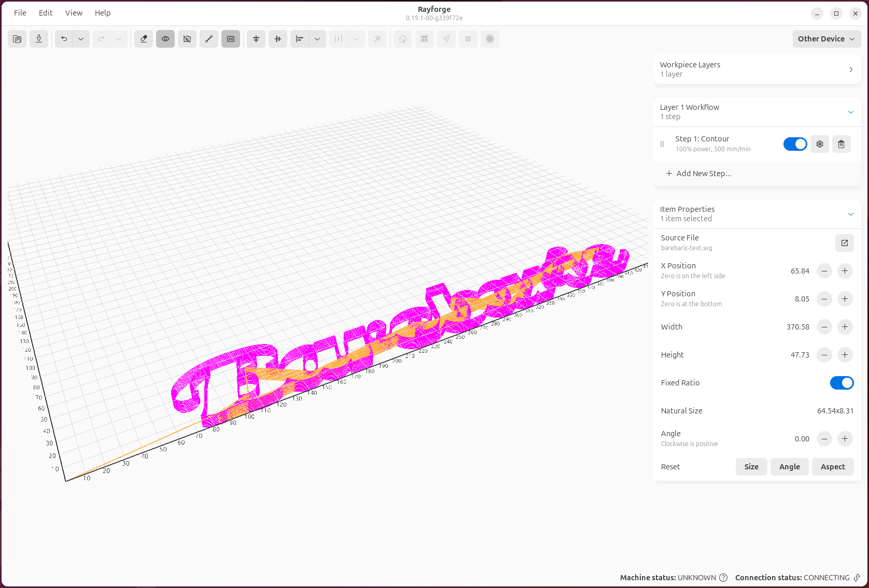Open the Other Device dropdown

826,39
